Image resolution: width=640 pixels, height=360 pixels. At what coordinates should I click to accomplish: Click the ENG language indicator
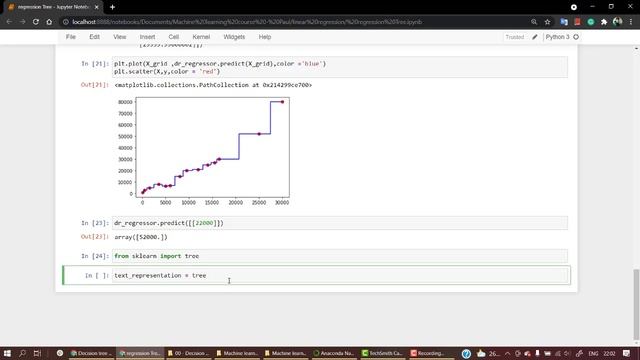pyautogui.click(x=593, y=353)
